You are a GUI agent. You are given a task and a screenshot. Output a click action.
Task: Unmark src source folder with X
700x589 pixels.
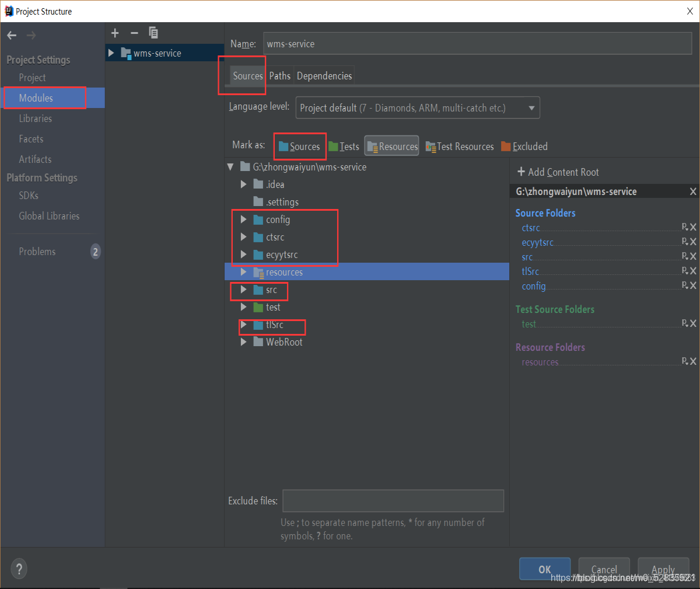[693, 256]
